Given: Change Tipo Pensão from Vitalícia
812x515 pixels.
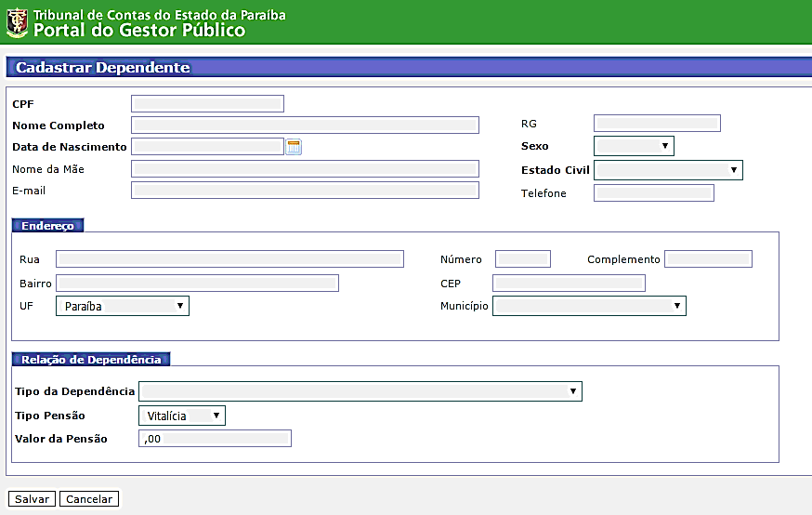Looking at the screenshot, I should 182,416.
